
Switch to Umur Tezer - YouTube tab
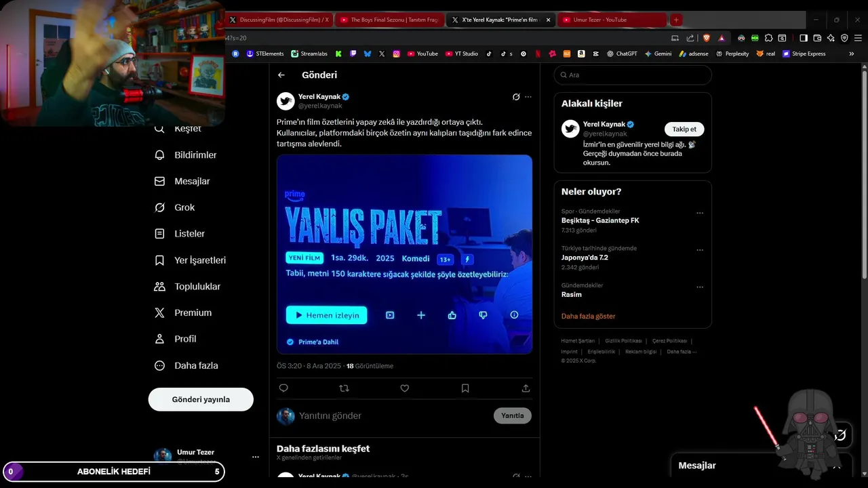[610, 20]
